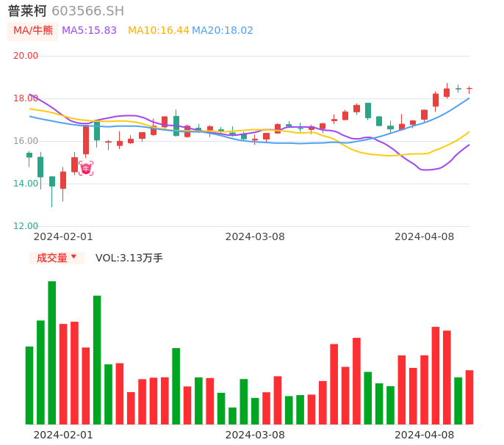Click the VOL:3.13万手 volume readout
This screenshot has height=445, width=504.
pyautogui.click(x=129, y=258)
